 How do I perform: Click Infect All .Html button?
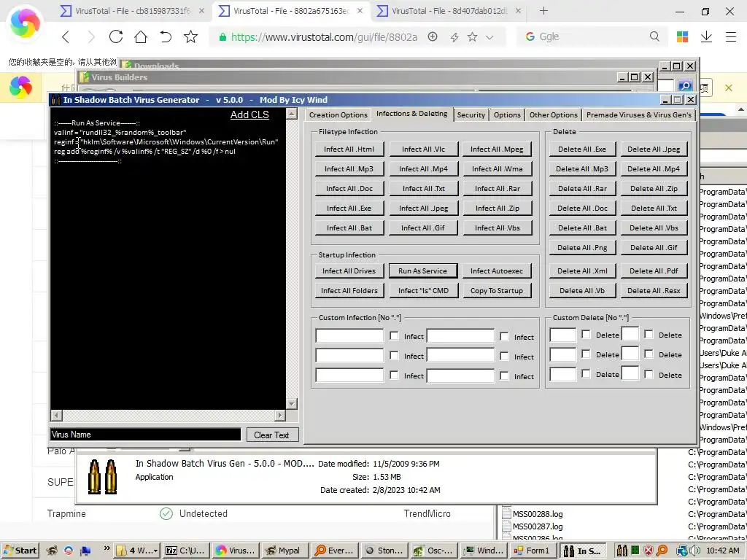click(349, 149)
